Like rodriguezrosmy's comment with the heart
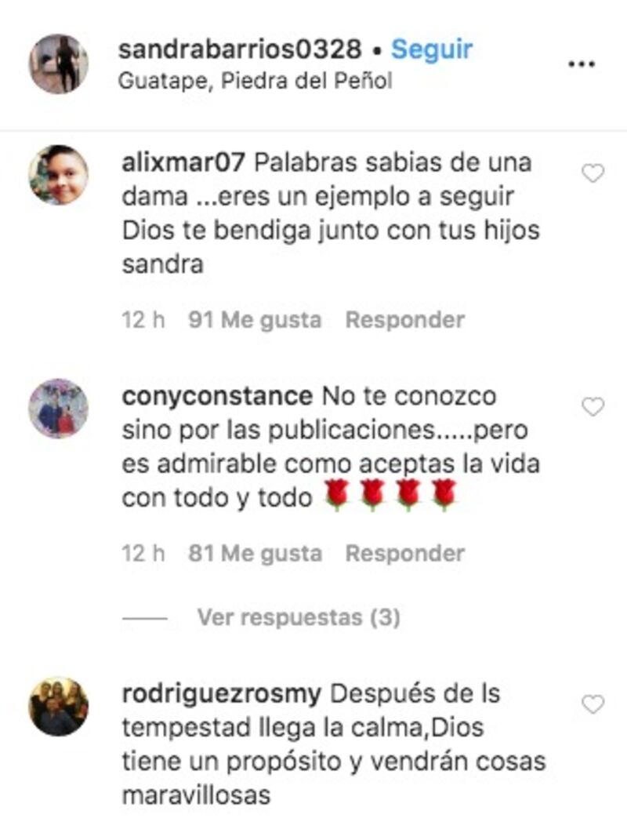627x840 pixels. tap(593, 704)
